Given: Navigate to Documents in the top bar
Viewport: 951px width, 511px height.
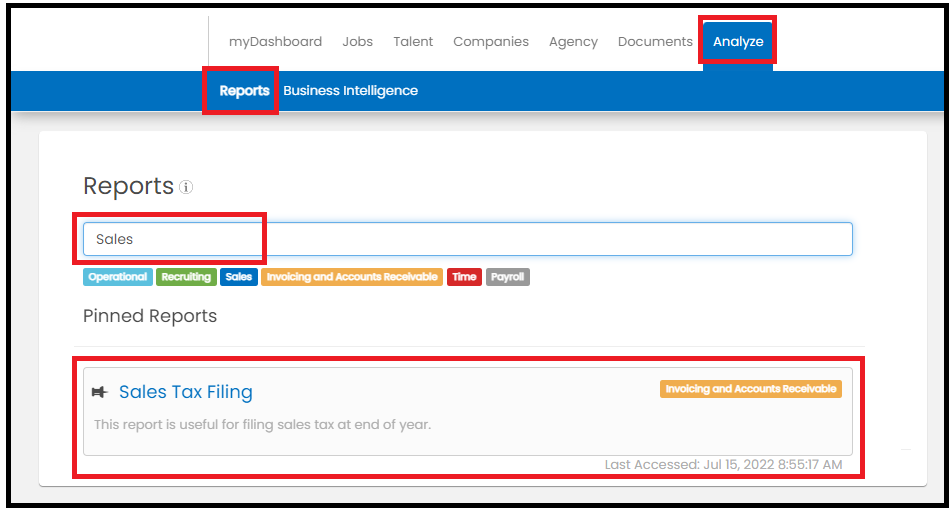Looking at the screenshot, I should pyautogui.click(x=655, y=42).
